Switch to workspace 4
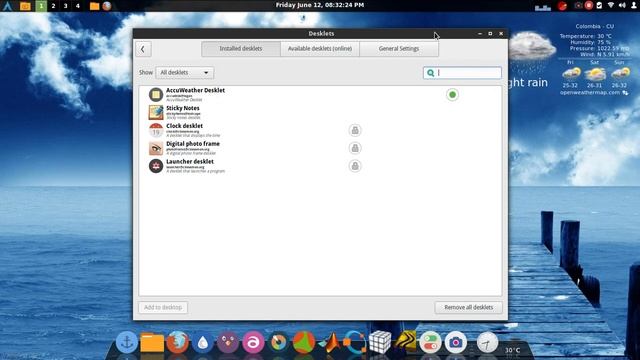Image resolution: width=640 pixels, height=360 pixels. [x=78, y=6]
